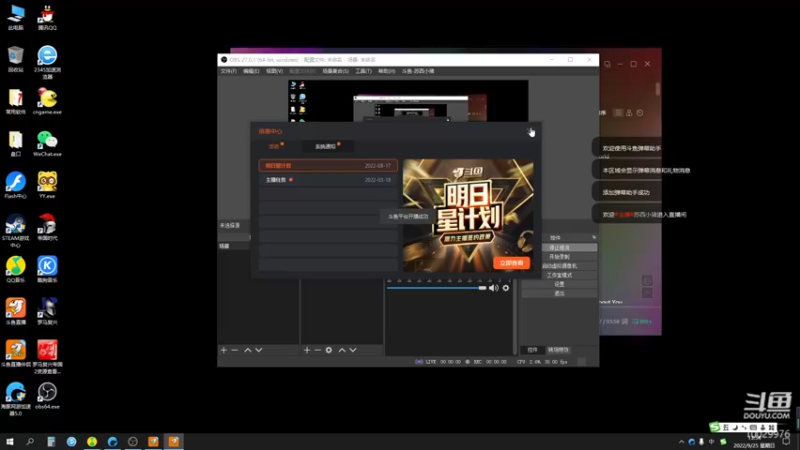Viewport: 800px width, 450px height.
Task: Click the Windows Start button
Action: [x=10, y=441]
